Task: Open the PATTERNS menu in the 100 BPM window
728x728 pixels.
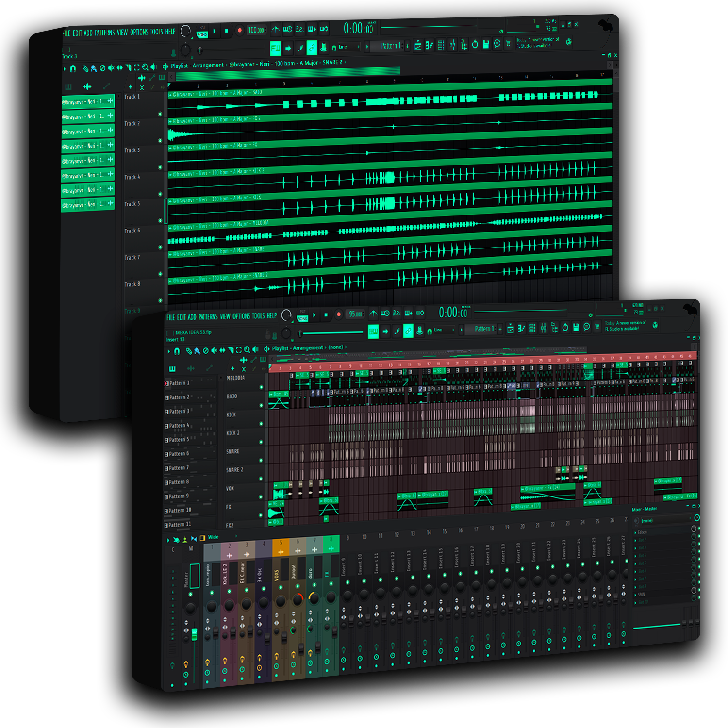Action: [104, 33]
